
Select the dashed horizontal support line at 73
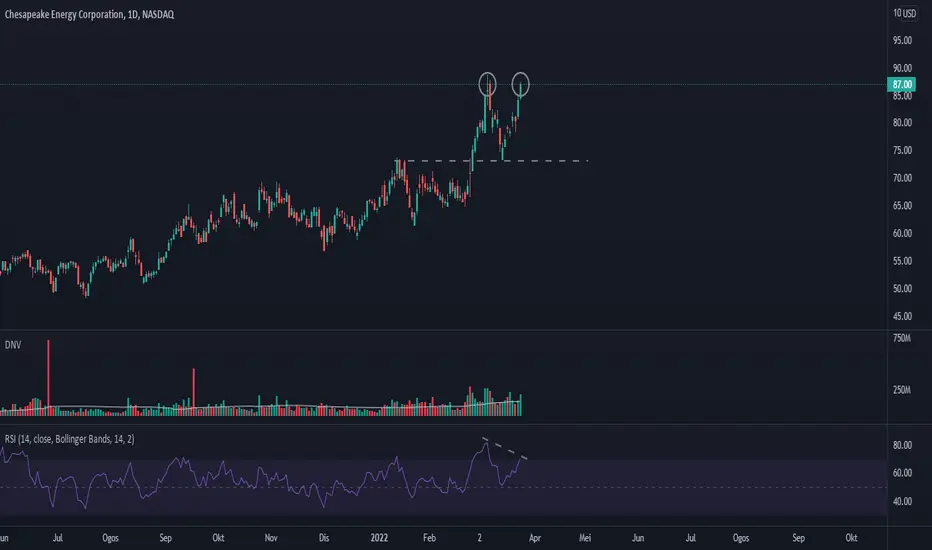pyautogui.click(x=493, y=161)
